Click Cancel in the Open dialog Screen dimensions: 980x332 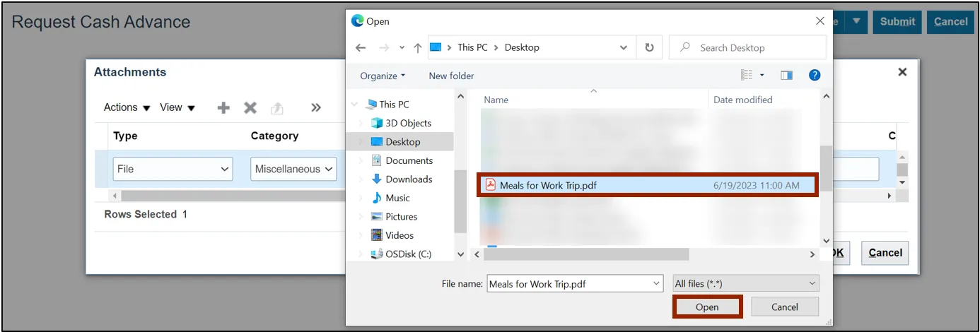785,307
